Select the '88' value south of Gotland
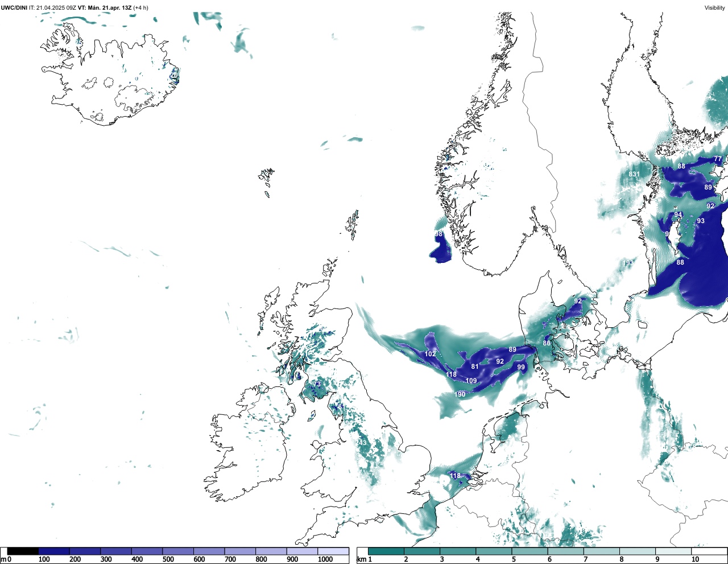Viewport: 728px width, 564px height. 680,262
